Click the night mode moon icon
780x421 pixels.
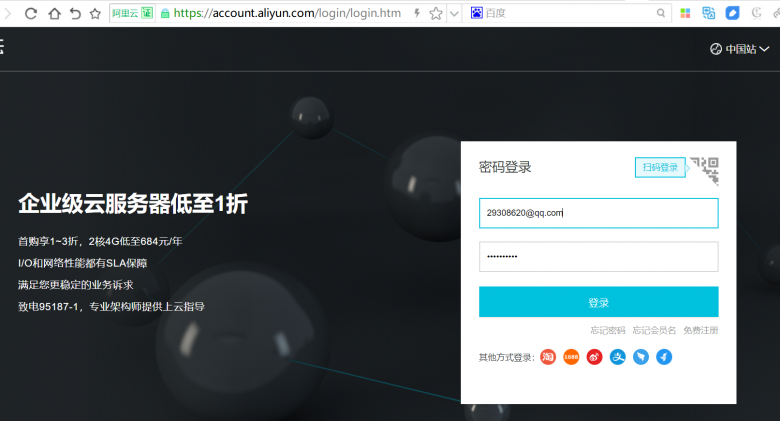756,13
